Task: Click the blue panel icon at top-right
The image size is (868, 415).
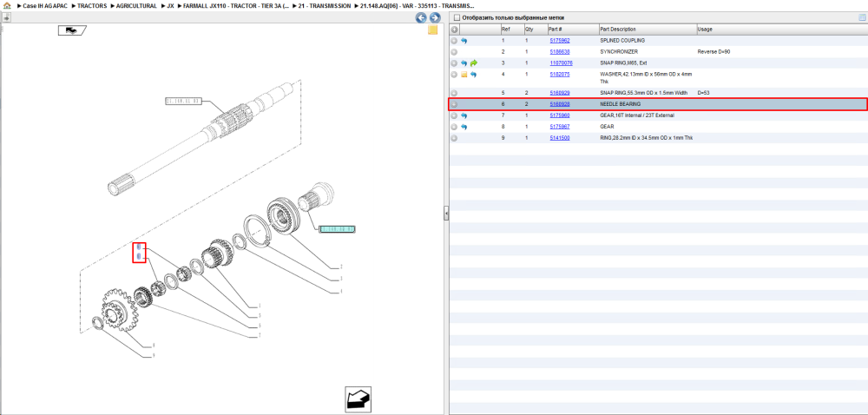Action: point(861,17)
